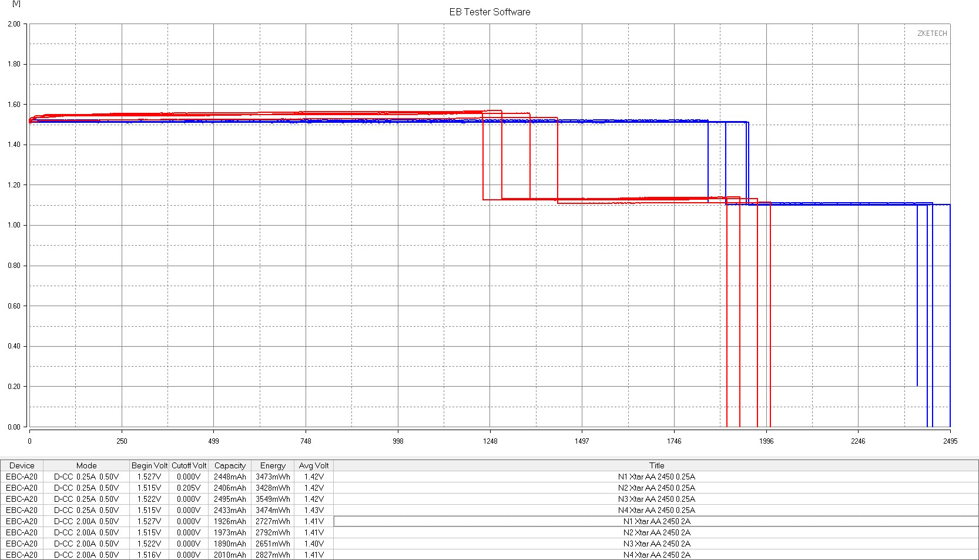Click the EB Tester Software chart title
Viewport: 979px width, 560px height.
(489, 12)
